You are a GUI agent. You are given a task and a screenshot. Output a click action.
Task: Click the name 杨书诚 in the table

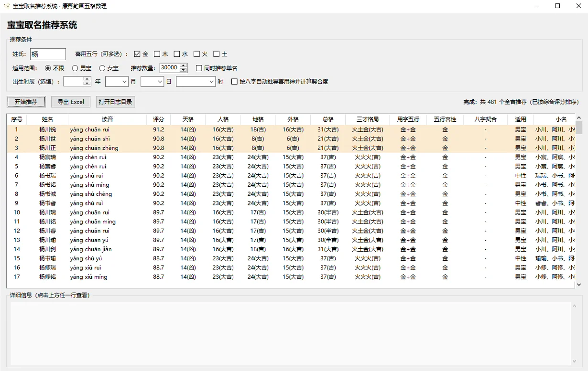click(x=47, y=194)
